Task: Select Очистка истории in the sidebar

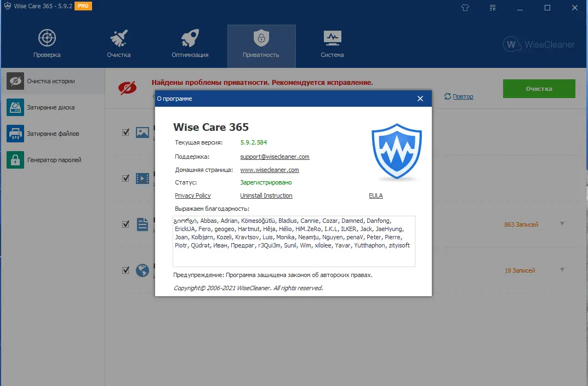Action: (x=53, y=81)
